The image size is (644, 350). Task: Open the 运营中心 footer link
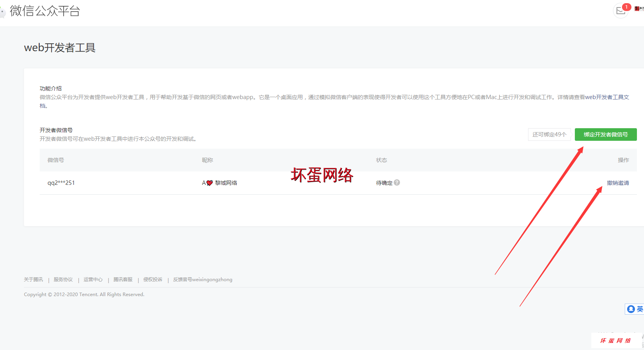[93, 280]
